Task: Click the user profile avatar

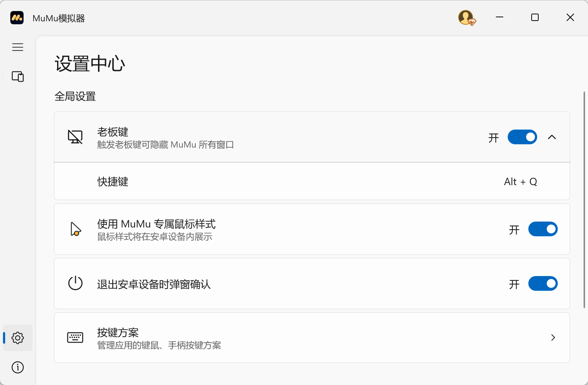Action: (x=466, y=18)
